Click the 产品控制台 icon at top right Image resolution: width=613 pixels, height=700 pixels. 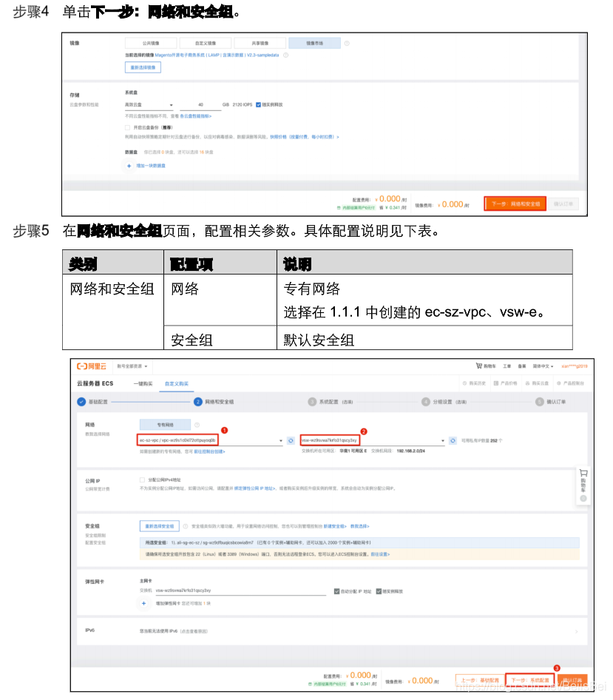click(571, 383)
